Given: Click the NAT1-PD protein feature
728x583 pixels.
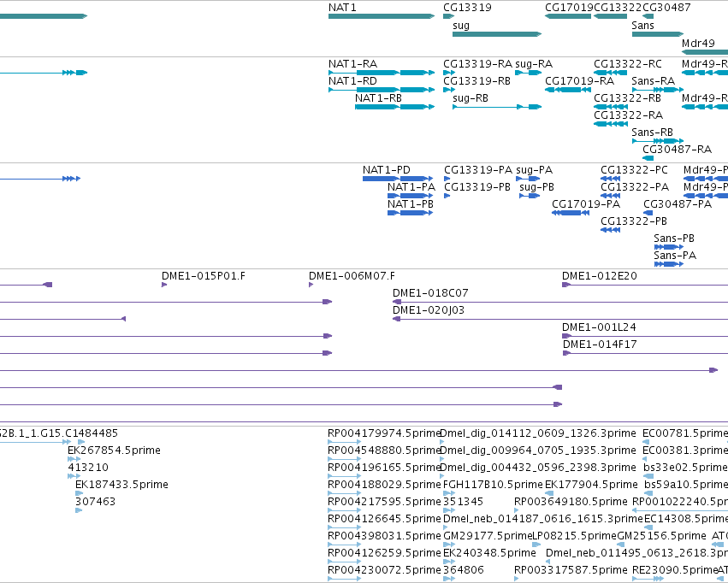Looking at the screenshot, I should pyautogui.click(x=398, y=179).
